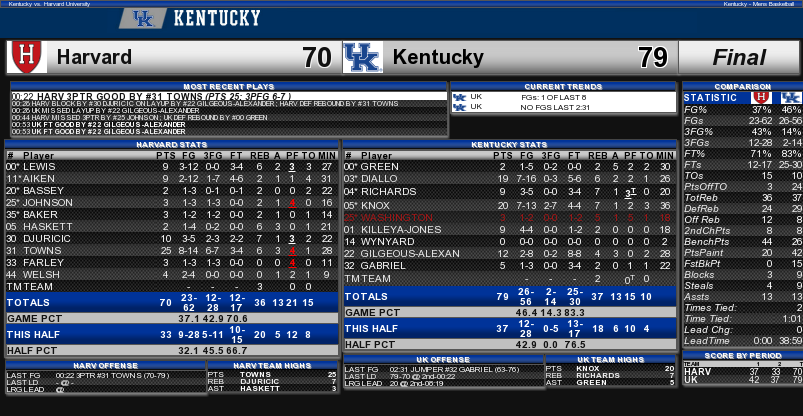Open the Harvard Stats panel header
This screenshot has height=416, width=803.
point(171,144)
